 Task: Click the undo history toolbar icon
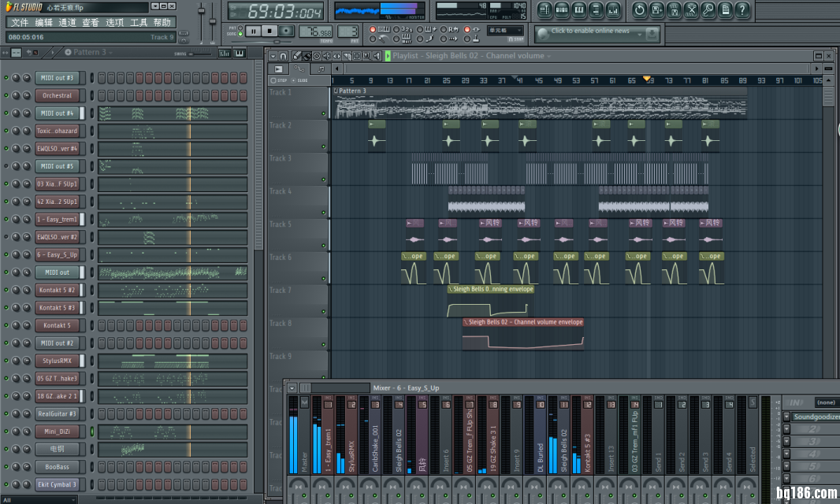tap(638, 10)
